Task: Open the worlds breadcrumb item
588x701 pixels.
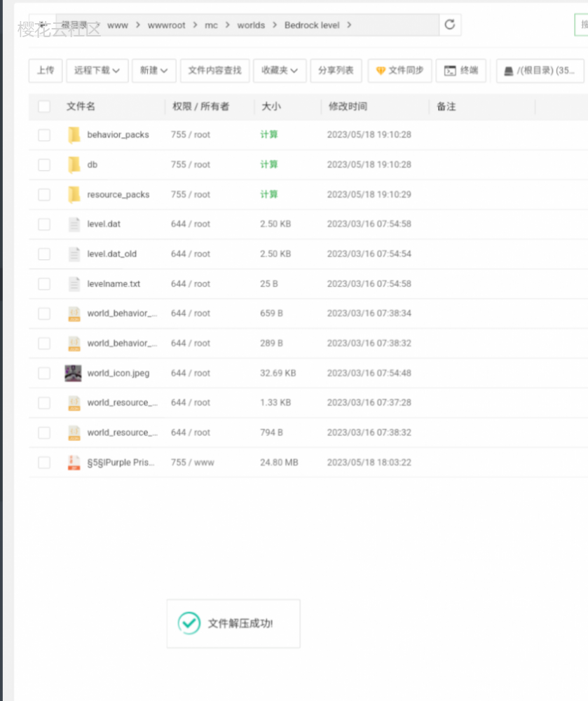Action: [251, 25]
